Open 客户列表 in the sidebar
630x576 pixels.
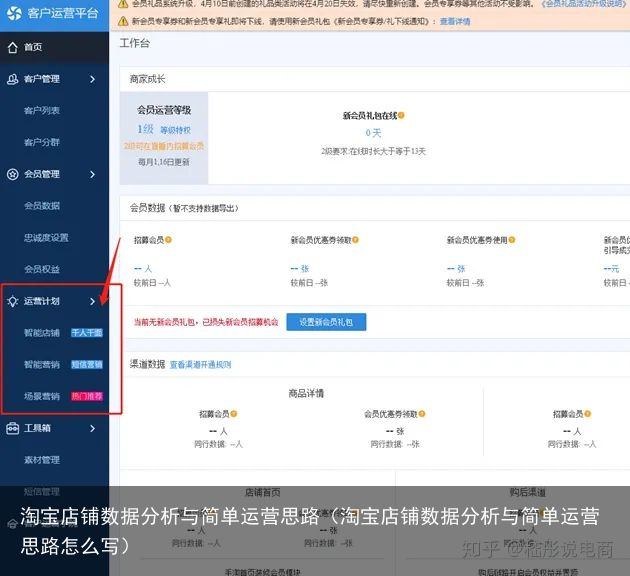tap(42, 110)
